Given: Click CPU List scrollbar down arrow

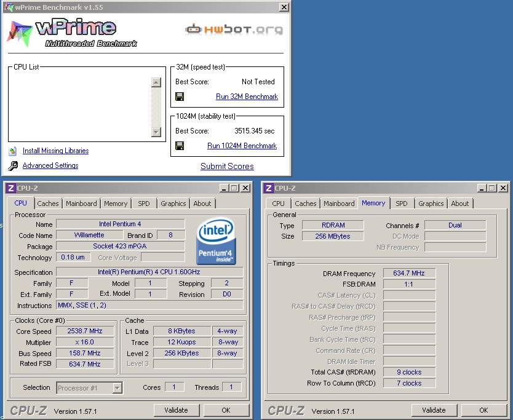Looking at the screenshot, I should 156,132.
